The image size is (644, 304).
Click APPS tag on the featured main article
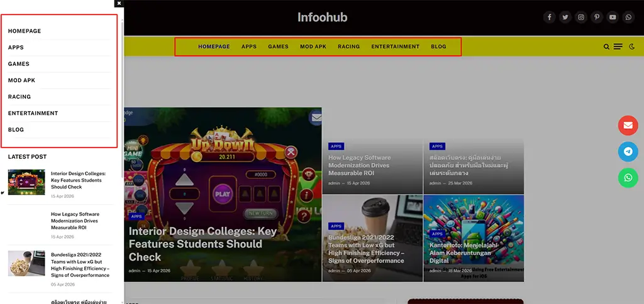[x=136, y=216]
